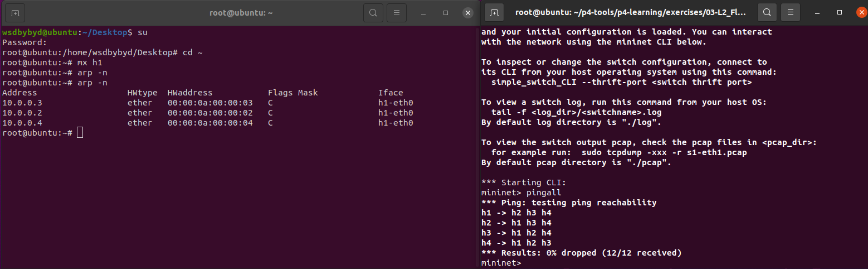
Task: Open hamburger menu in the p4-learning terminal
Action: 791,12
